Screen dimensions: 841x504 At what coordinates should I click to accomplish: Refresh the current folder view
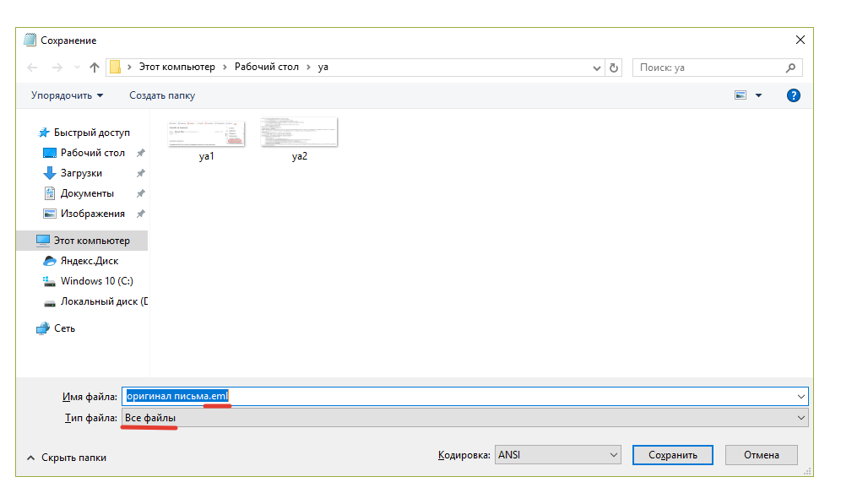[614, 68]
